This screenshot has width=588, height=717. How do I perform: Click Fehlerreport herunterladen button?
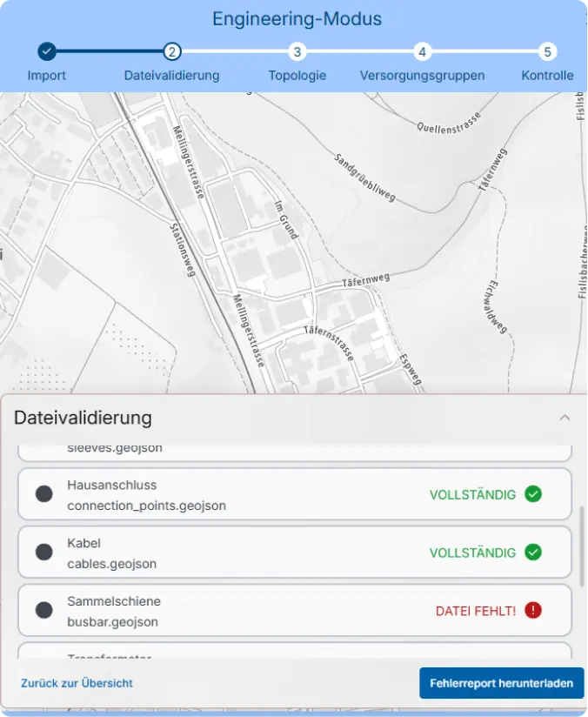[502, 683]
